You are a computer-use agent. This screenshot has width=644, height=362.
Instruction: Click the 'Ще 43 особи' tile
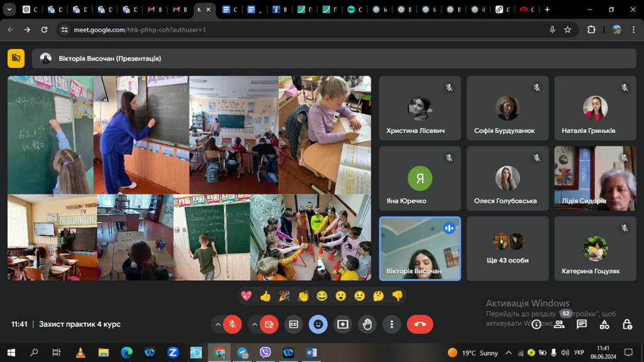[508, 249]
